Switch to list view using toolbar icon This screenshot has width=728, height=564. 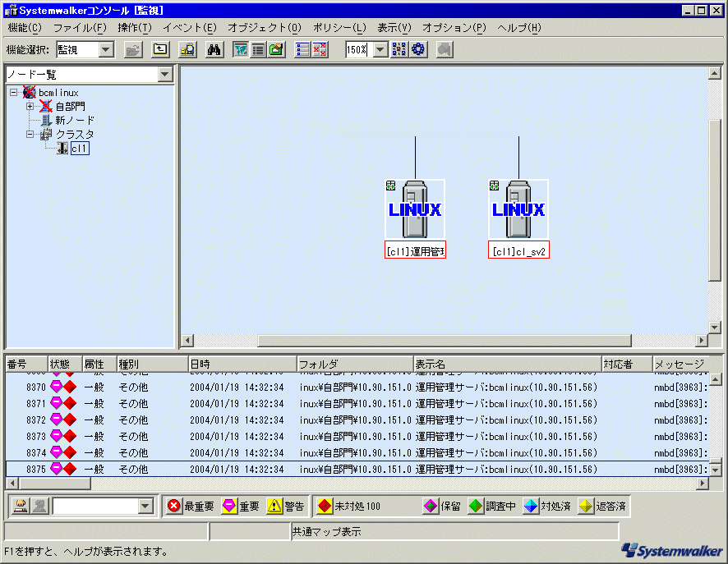coord(258,50)
